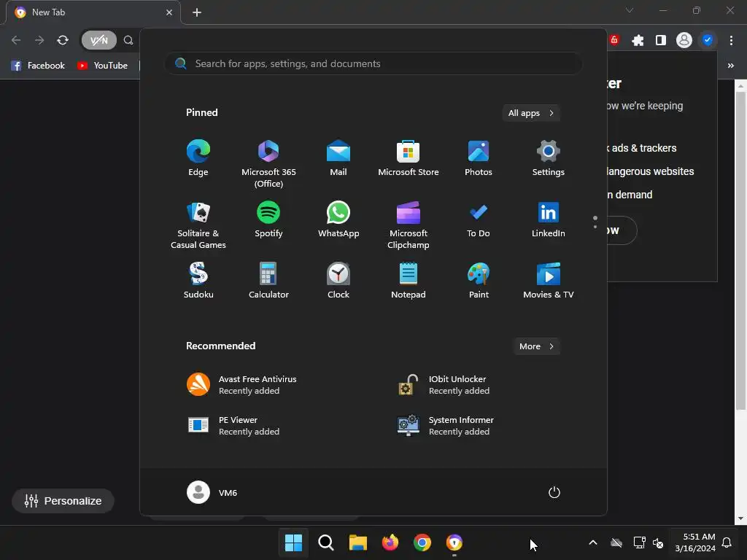Click the page vertical scrollbar
747x560 pixels.
tap(741, 250)
